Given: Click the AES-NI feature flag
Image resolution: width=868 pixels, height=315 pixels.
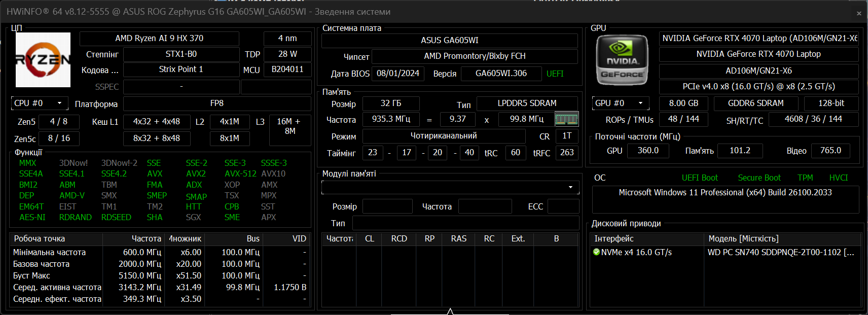Looking at the screenshot, I should 32,218.
